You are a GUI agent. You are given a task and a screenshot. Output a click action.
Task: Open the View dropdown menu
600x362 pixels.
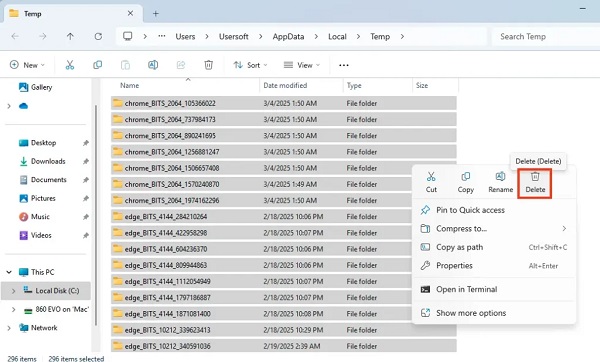click(x=302, y=65)
